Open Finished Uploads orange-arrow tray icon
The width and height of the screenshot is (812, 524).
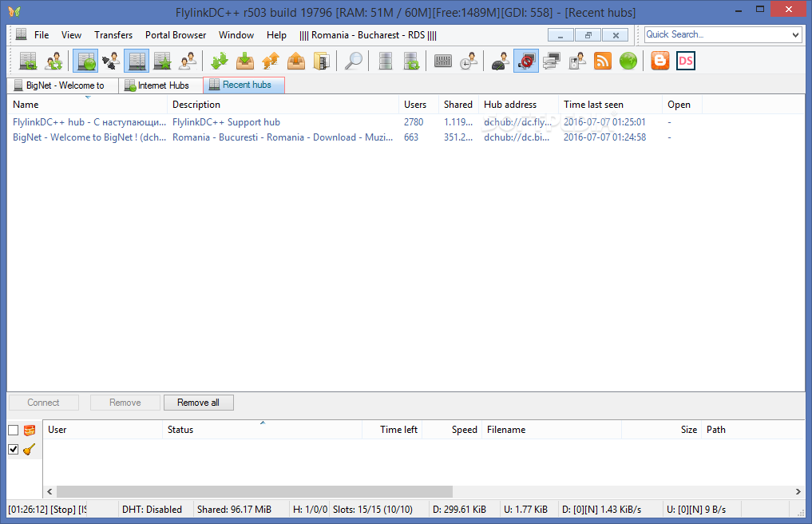[x=296, y=62]
